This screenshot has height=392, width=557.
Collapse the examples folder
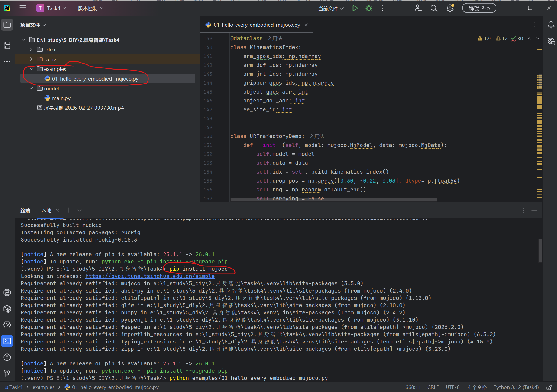(31, 69)
